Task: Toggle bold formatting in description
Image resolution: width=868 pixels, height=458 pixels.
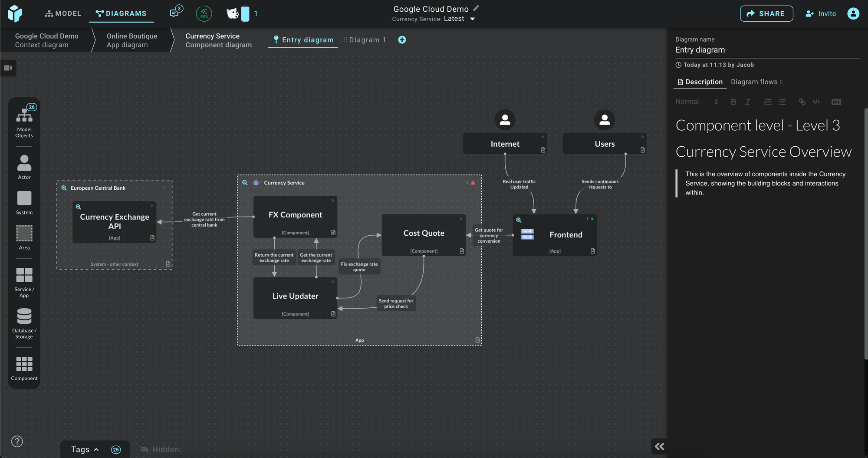Action: [x=733, y=102]
